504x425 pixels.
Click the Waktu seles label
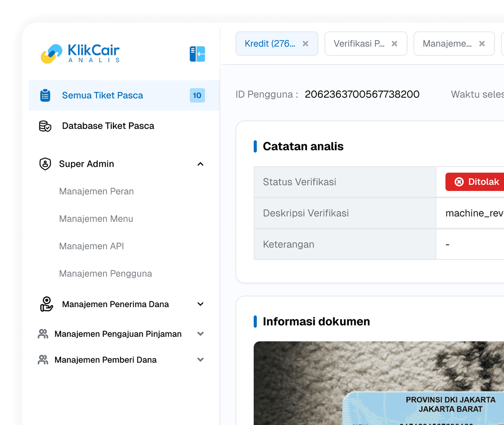477,94
